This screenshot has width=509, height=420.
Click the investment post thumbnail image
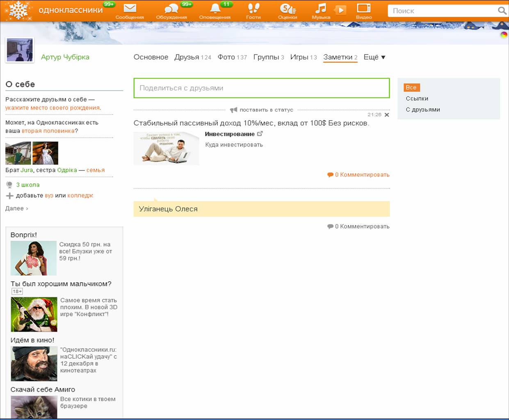point(167,148)
